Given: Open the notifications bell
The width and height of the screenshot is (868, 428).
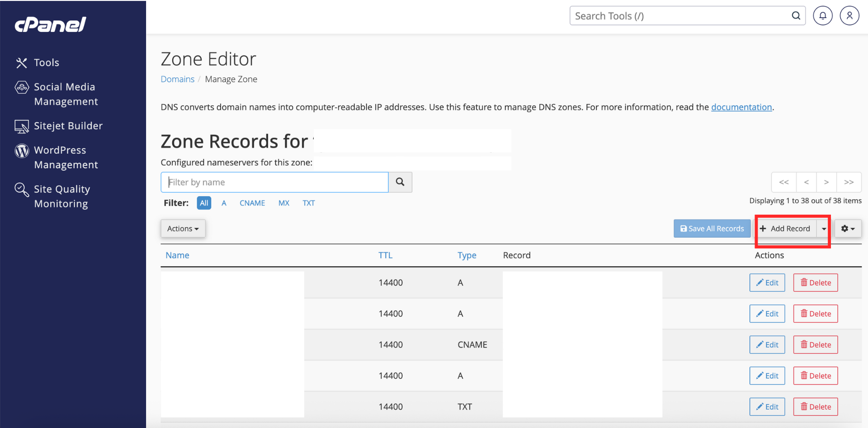Looking at the screenshot, I should [823, 16].
